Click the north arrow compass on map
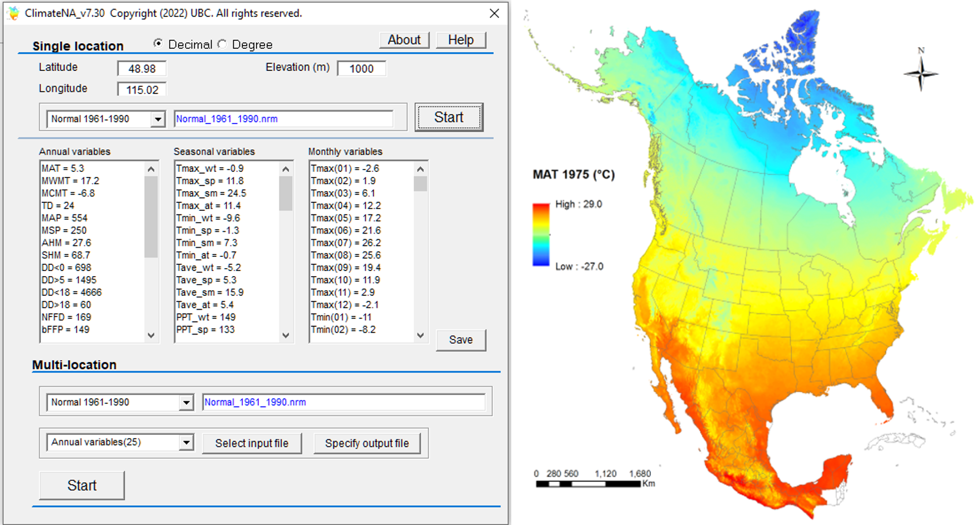980x525 pixels. (x=920, y=73)
